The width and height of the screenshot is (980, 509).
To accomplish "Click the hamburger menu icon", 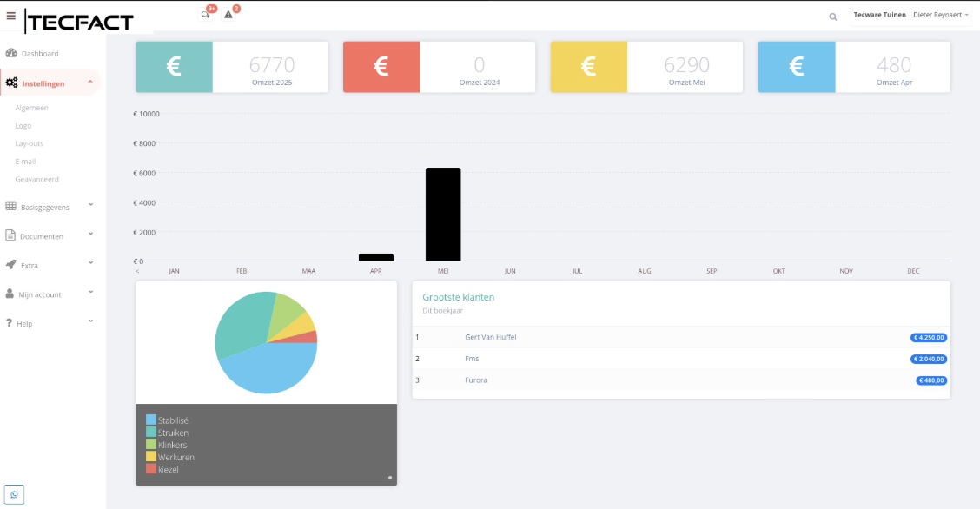I will [11, 16].
